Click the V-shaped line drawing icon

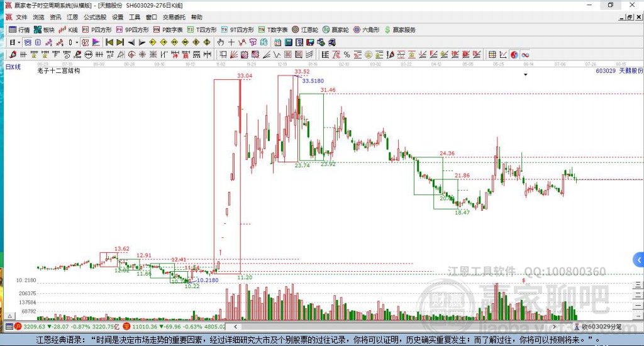coord(277,55)
